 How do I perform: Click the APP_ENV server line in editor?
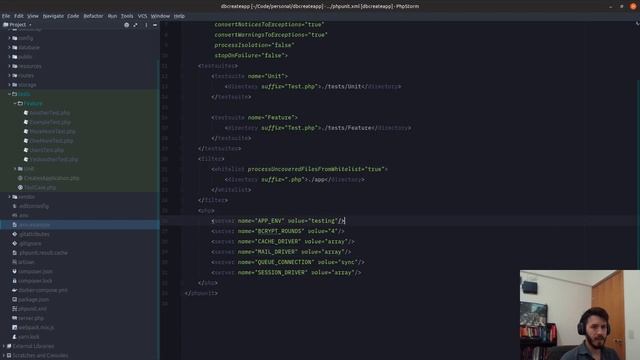tap(278, 221)
